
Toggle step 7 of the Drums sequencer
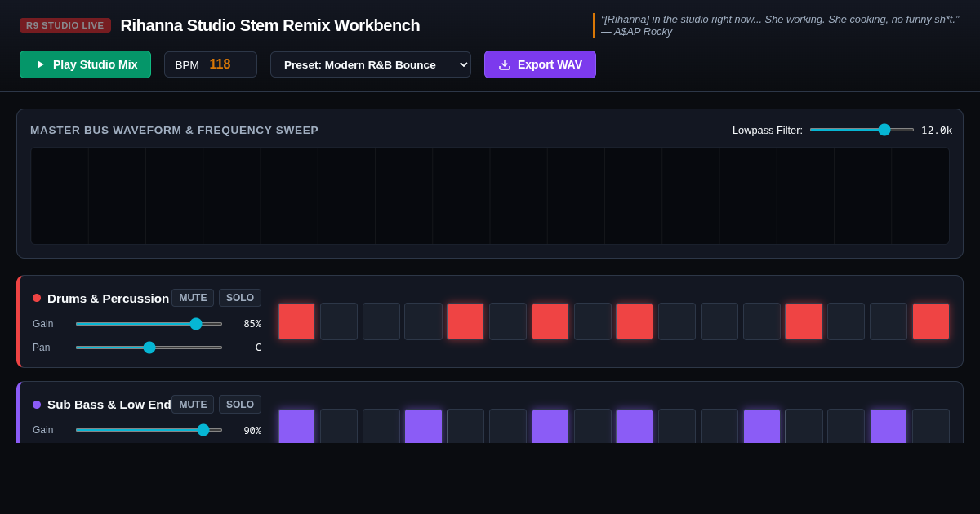550,321
